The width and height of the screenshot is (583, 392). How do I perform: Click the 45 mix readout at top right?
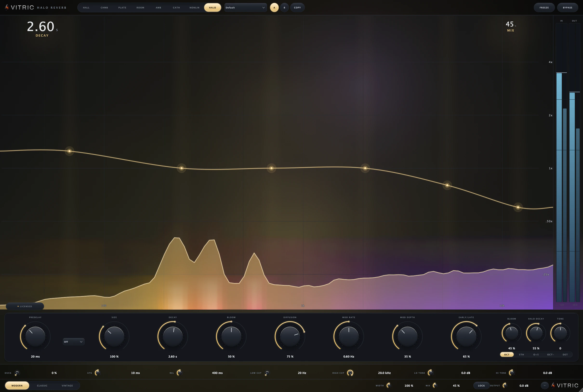click(510, 24)
